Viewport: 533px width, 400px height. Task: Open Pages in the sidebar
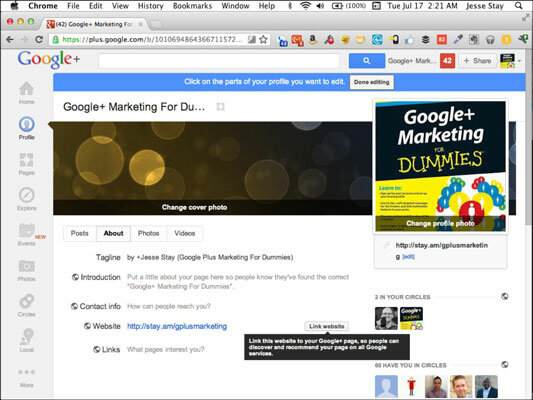27,163
